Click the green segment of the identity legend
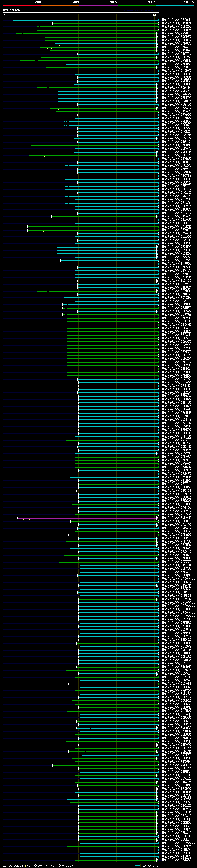The height and width of the screenshot is (868, 197). (x=137, y=6)
